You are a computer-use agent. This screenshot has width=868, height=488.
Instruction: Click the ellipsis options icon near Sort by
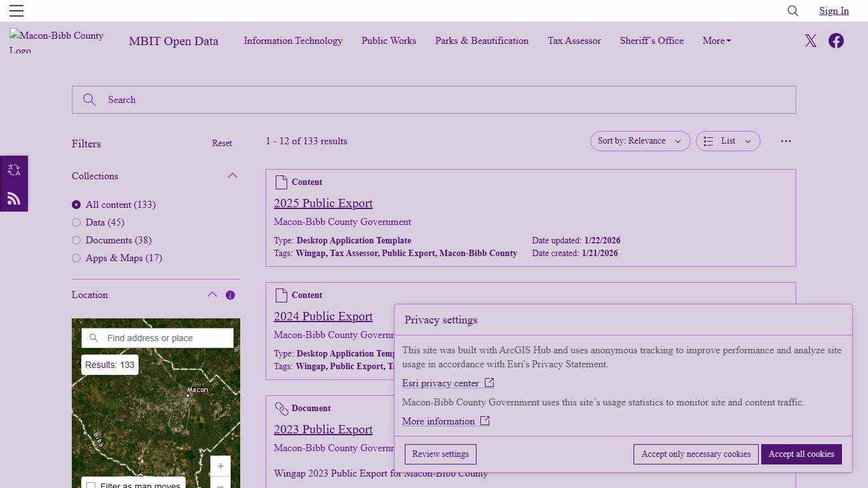pos(786,141)
